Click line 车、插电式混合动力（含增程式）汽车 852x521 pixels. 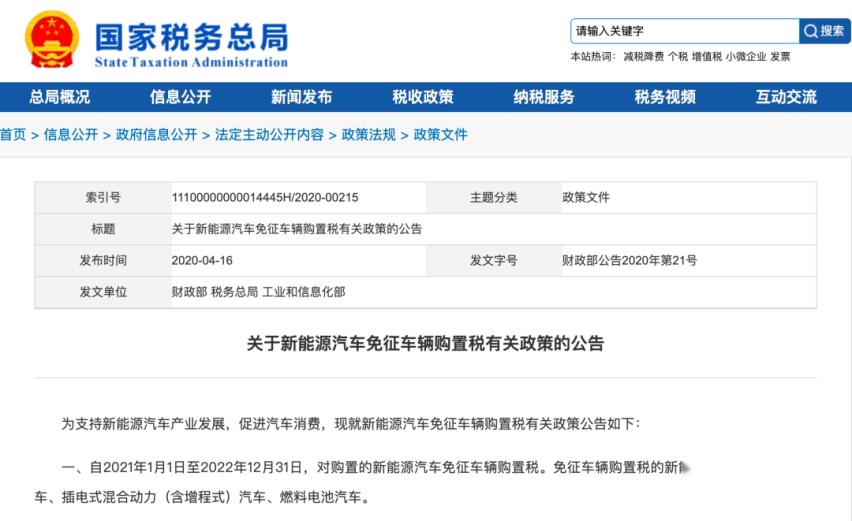(x=203, y=497)
